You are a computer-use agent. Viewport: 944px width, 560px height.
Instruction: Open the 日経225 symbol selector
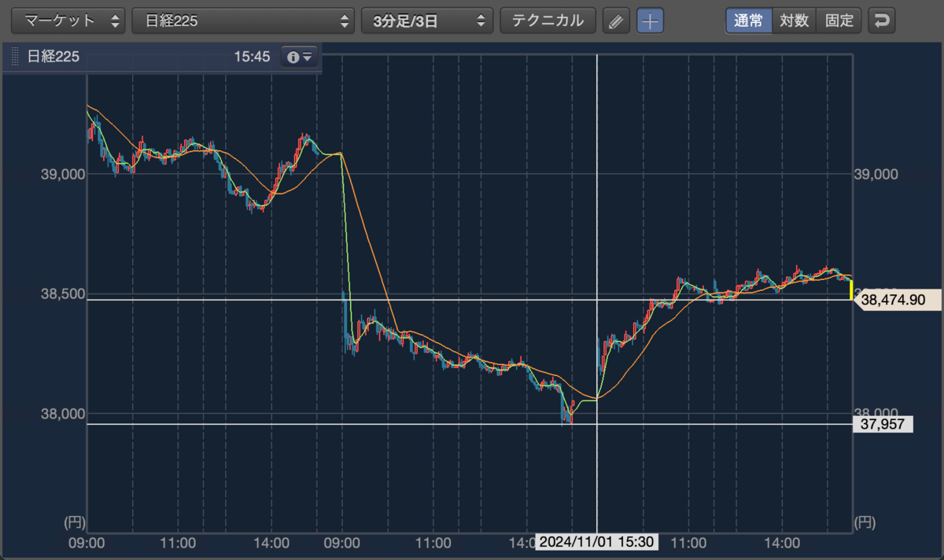coord(243,20)
